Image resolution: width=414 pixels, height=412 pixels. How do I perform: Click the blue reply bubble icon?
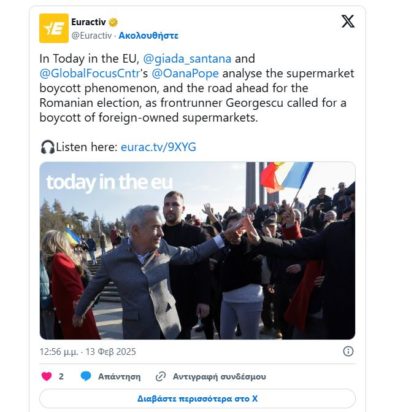(86, 376)
